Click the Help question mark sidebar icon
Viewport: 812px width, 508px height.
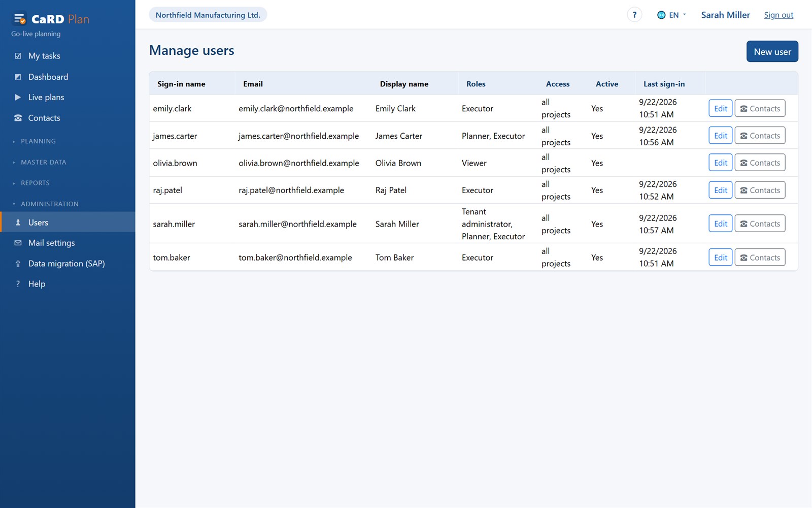(x=18, y=284)
